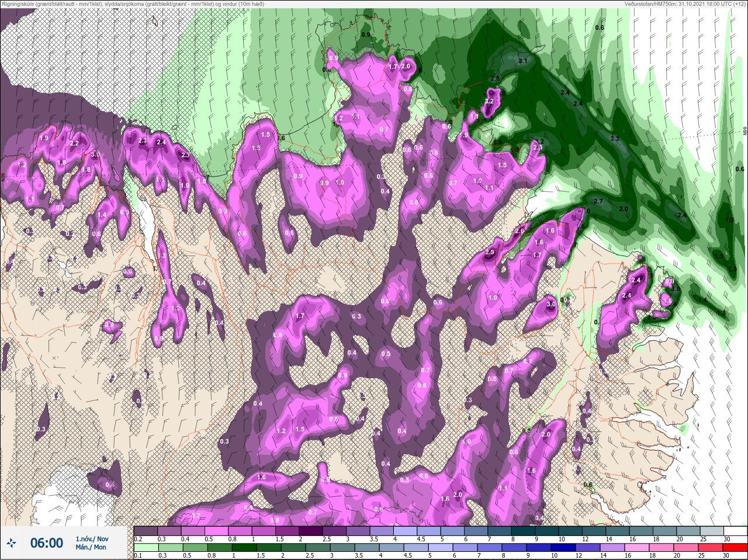
Task: Click the "Mán./ Mon" weekday label
Action: pos(91,548)
